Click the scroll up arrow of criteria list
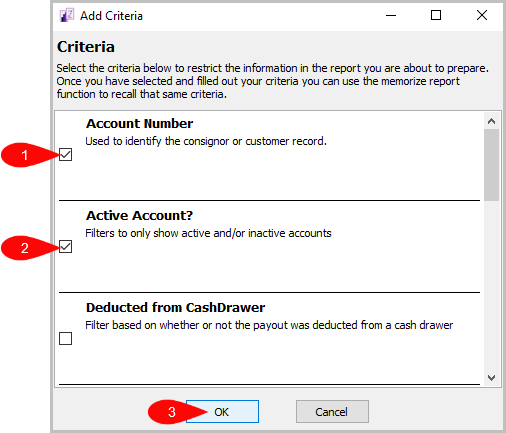Screen dimensions: 506x433 [491, 121]
